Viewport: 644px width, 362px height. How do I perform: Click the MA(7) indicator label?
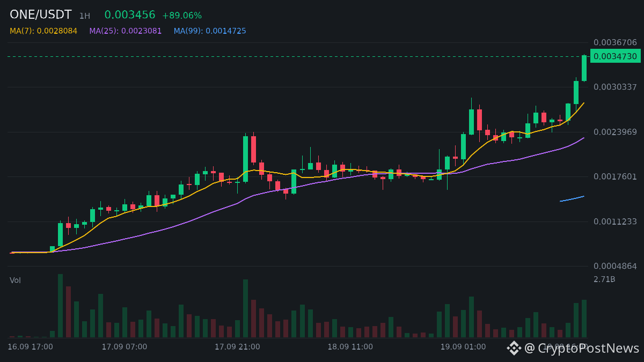[43, 31]
